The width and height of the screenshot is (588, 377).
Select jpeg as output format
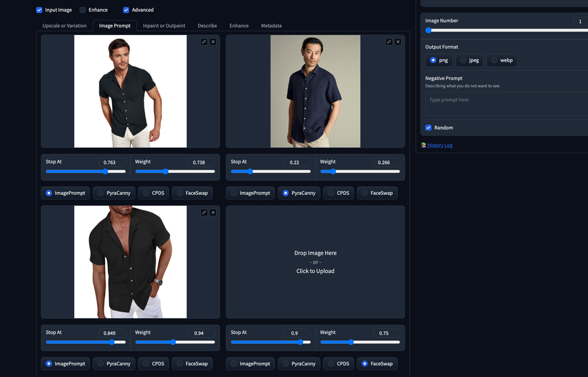click(x=469, y=60)
